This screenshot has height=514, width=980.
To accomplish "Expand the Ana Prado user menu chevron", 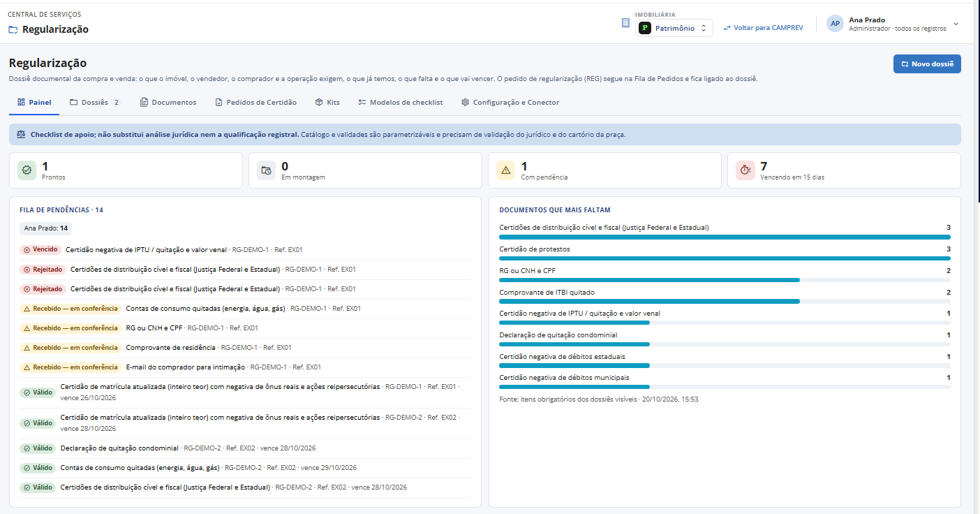I will tap(956, 24).
